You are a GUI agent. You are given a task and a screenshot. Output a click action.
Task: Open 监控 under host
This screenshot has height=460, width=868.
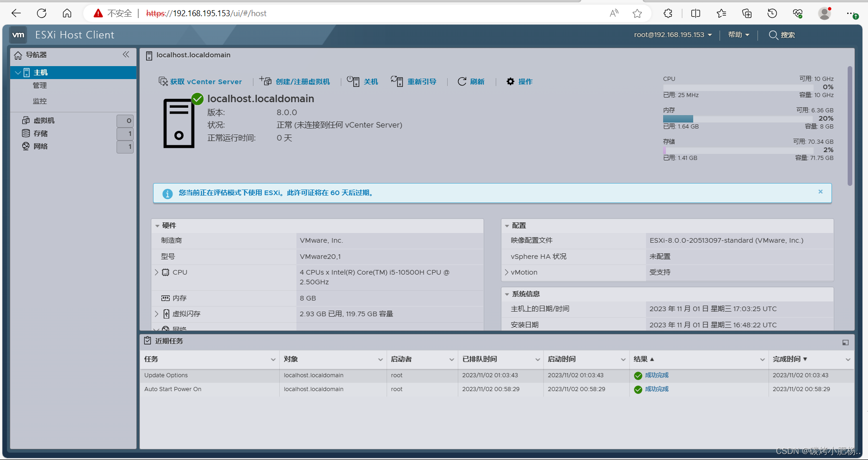[40, 101]
